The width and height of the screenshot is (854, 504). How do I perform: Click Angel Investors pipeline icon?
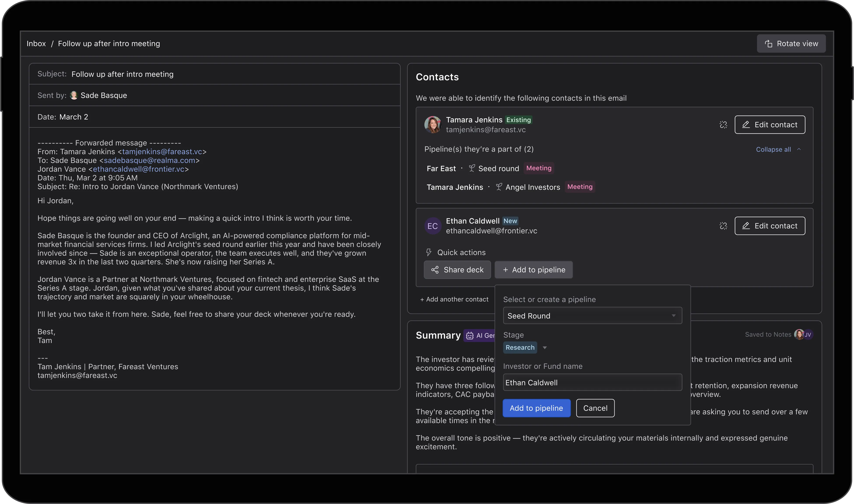(x=499, y=187)
